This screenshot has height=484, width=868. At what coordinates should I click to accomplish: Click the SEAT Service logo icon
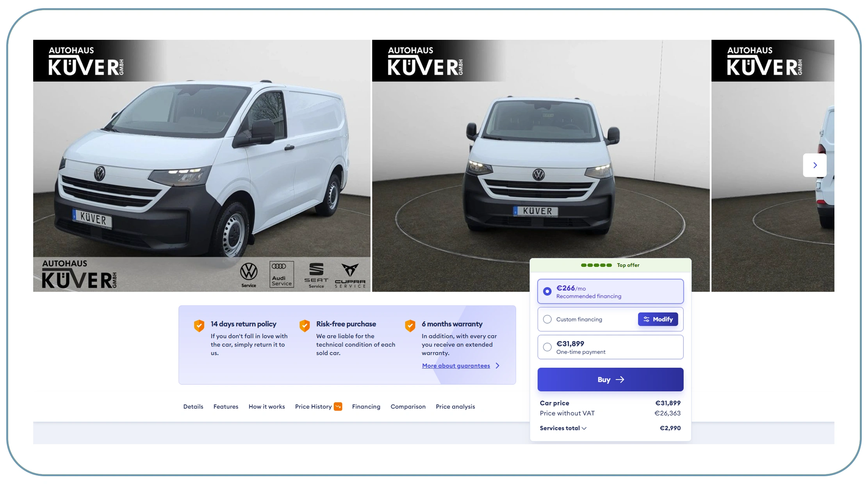316,274
